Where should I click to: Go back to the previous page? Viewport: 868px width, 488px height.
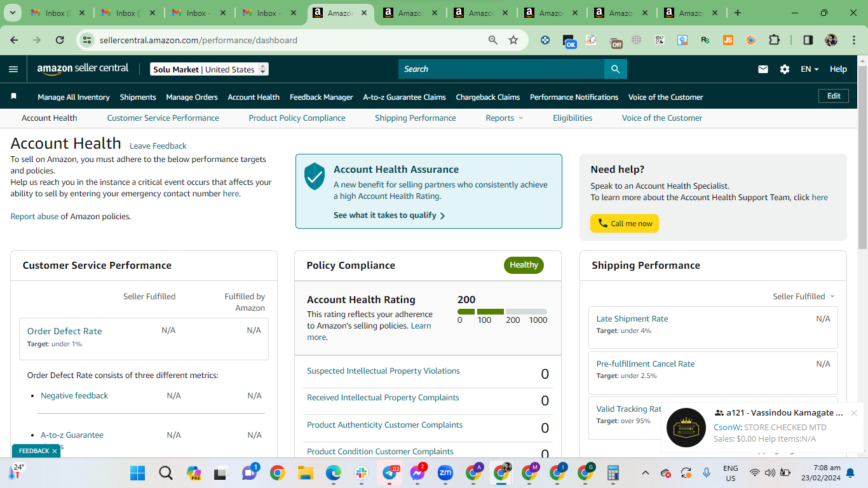pyautogui.click(x=14, y=40)
